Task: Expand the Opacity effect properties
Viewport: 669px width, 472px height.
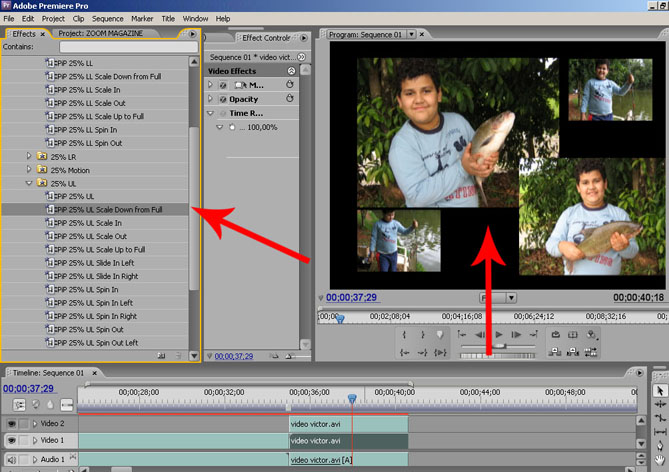Action: pyautogui.click(x=210, y=100)
